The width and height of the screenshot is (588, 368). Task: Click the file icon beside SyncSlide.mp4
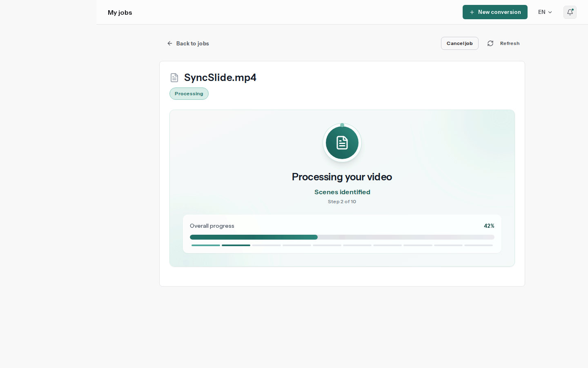pos(174,78)
